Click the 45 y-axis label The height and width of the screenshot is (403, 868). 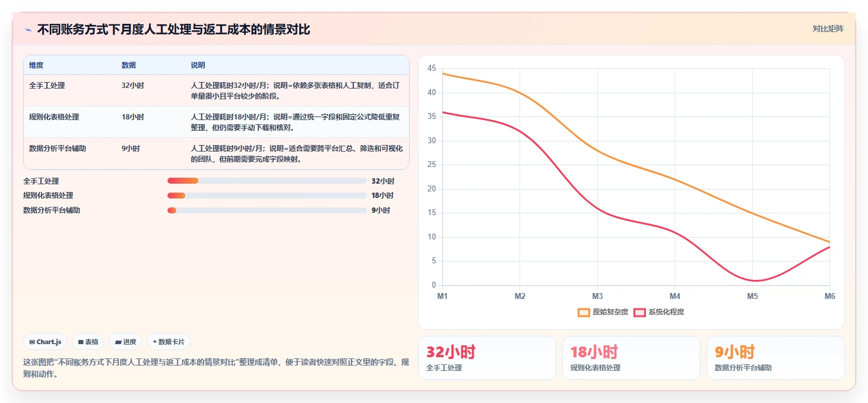(x=432, y=68)
